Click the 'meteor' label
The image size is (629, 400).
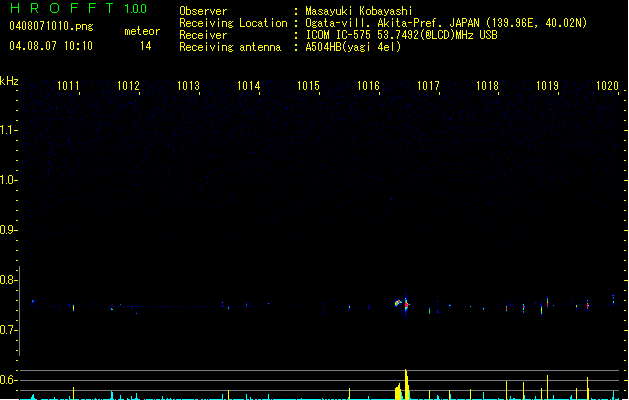(142, 31)
